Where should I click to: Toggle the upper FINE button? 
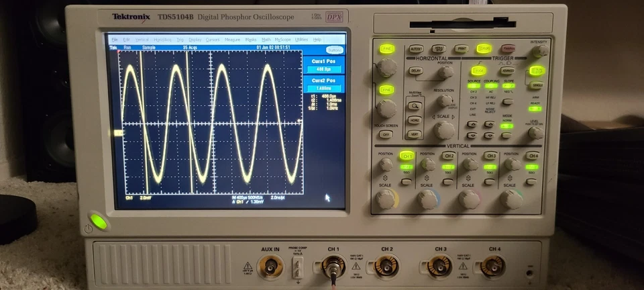click(387, 49)
